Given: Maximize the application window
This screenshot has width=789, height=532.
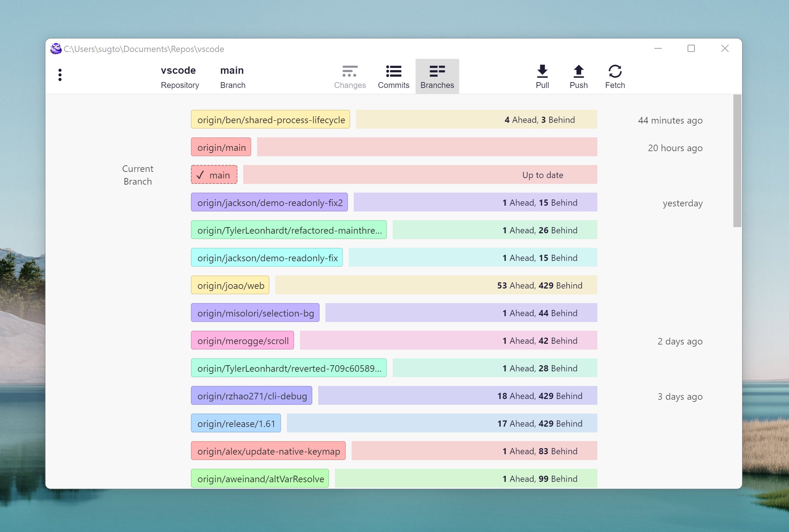Looking at the screenshot, I should point(691,49).
